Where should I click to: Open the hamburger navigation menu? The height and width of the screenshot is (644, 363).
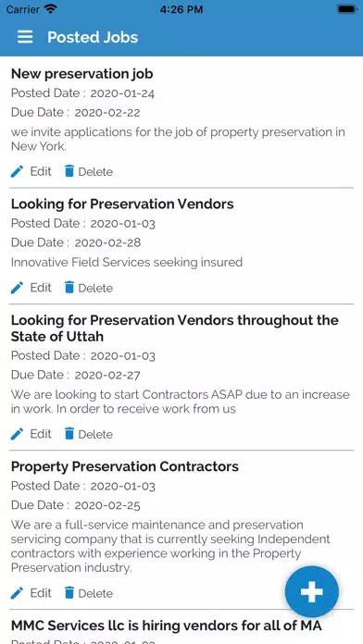click(25, 37)
